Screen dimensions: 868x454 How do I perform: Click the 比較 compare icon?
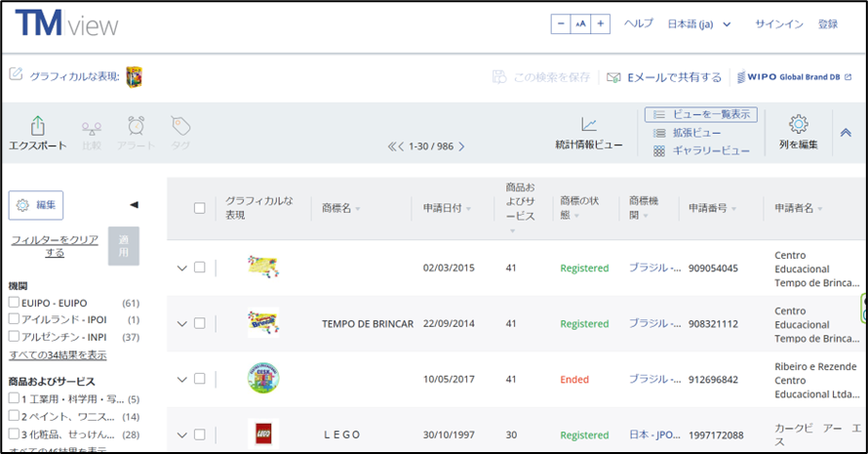pyautogui.click(x=92, y=128)
